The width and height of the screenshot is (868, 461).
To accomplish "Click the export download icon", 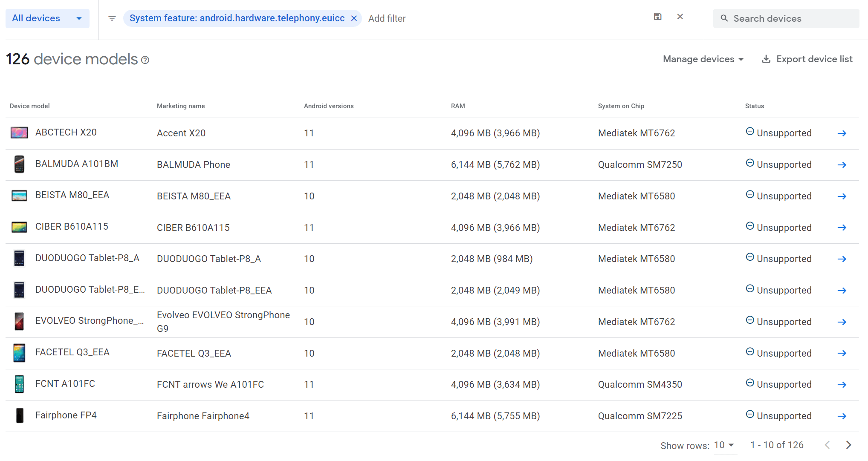I will pyautogui.click(x=766, y=59).
